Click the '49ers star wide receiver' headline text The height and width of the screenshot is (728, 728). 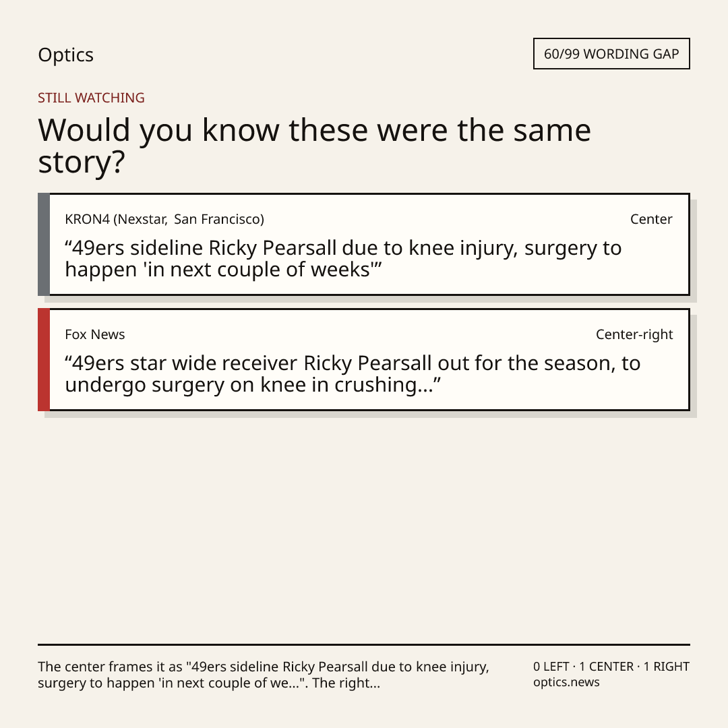pos(353,373)
